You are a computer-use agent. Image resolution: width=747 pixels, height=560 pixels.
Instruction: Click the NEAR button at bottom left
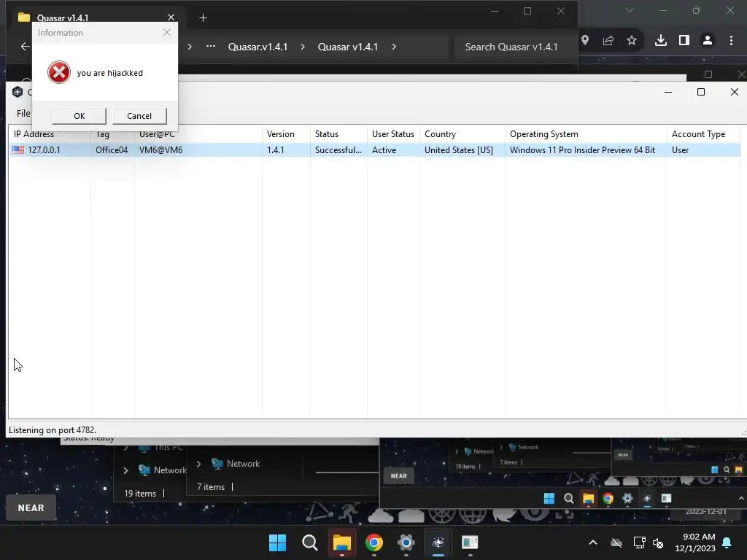[31, 508]
